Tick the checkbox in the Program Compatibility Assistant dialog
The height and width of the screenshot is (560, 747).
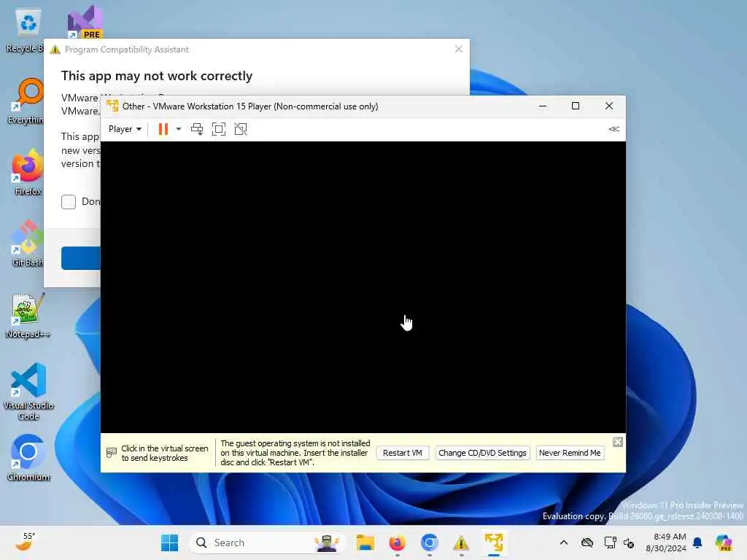tap(69, 202)
